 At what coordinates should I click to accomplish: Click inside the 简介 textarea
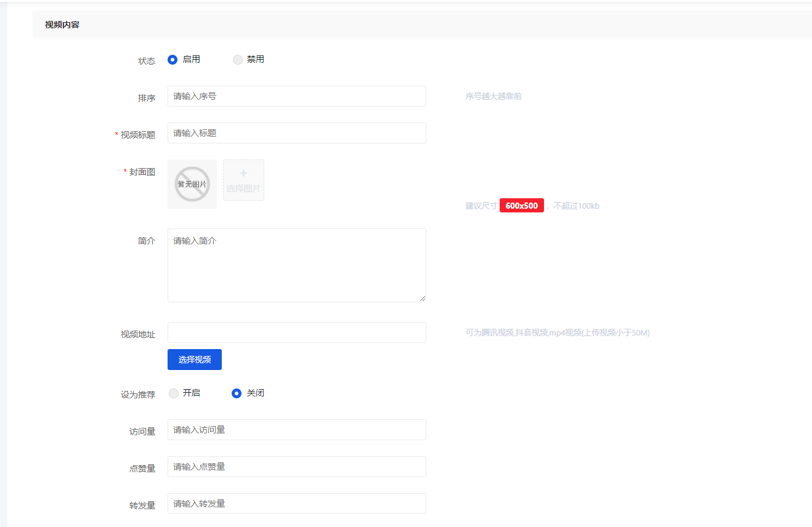point(296,265)
